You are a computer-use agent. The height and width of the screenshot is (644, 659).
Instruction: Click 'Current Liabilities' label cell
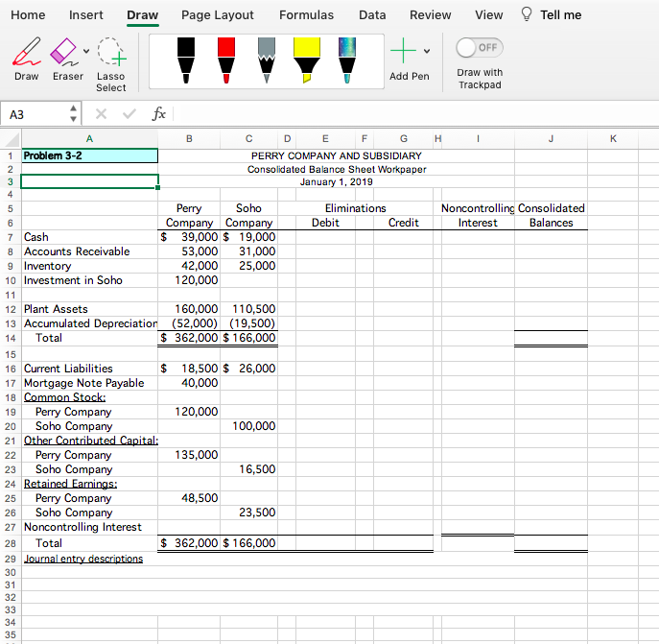coord(89,369)
